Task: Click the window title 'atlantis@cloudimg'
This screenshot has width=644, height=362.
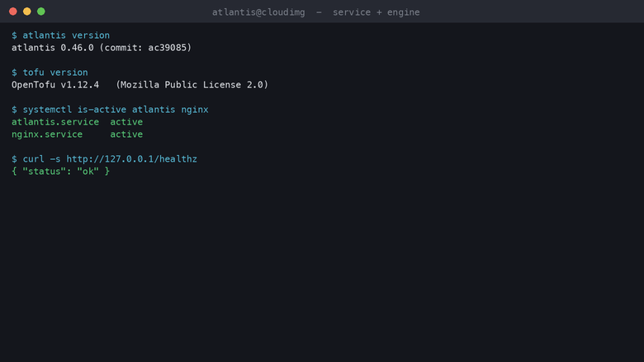Action: click(258, 12)
